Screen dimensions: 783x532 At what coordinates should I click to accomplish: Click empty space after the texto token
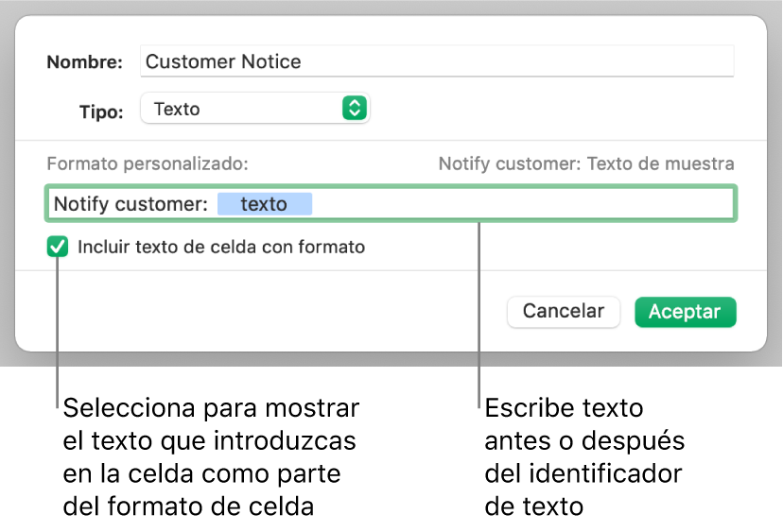point(520,204)
